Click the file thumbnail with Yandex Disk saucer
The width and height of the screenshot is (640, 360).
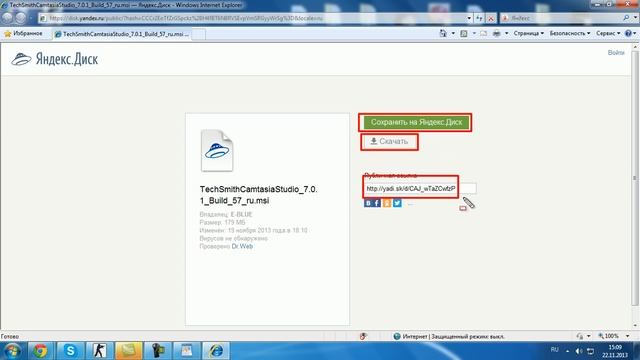217,151
